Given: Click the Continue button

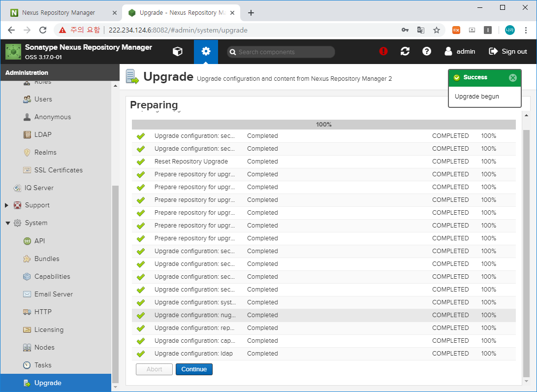Looking at the screenshot, I should [x=194, y=369].
